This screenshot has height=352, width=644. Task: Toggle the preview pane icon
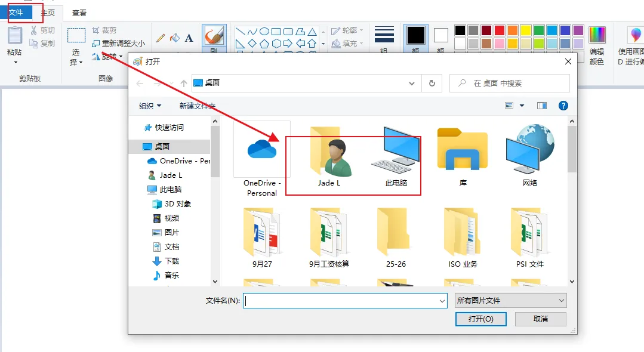(542, 106)
